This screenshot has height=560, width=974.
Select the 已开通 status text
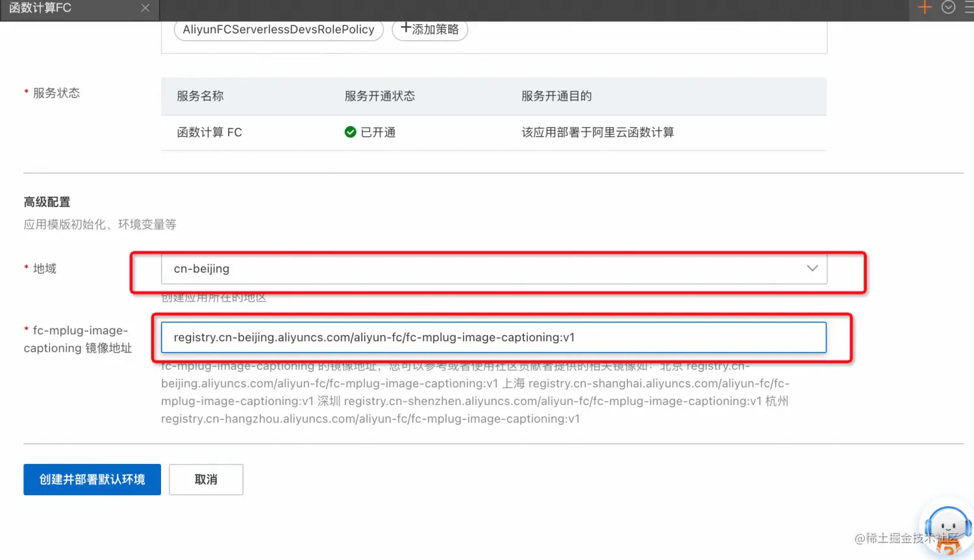coord(378,132)
